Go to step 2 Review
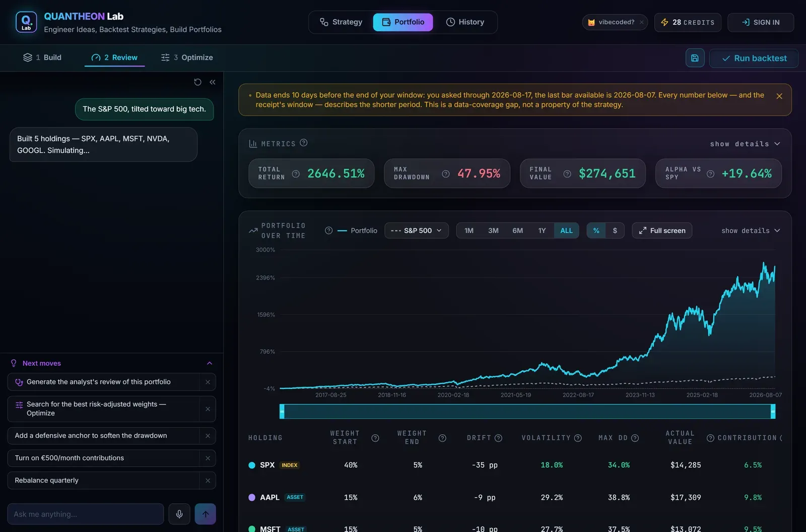806x532 pixels. coord(114,57)
